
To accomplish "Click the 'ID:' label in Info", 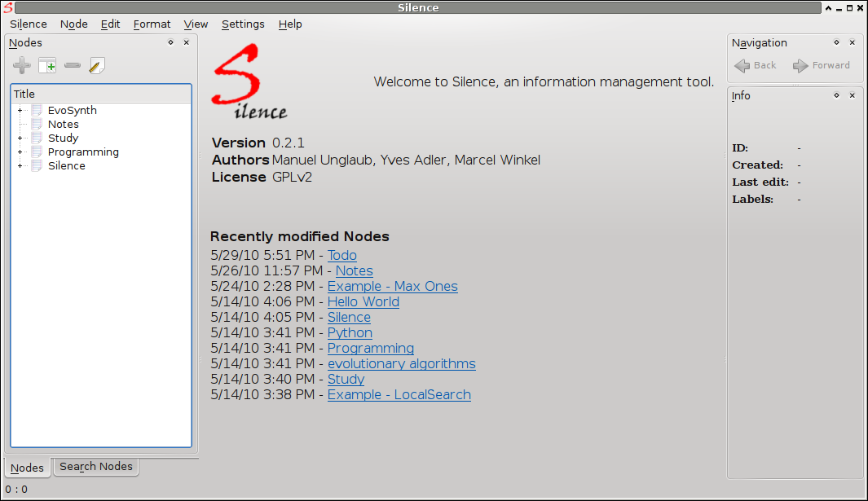I will [740, 147].
